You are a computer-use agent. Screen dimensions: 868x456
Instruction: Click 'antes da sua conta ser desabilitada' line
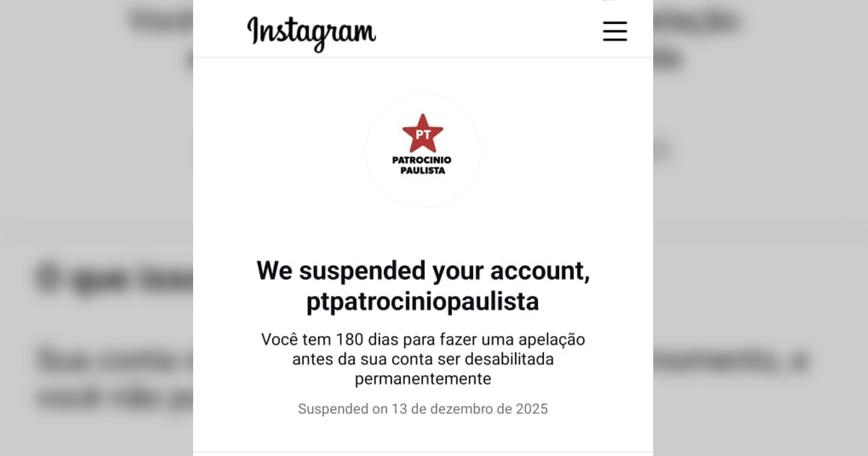click(x=423, y=359)
